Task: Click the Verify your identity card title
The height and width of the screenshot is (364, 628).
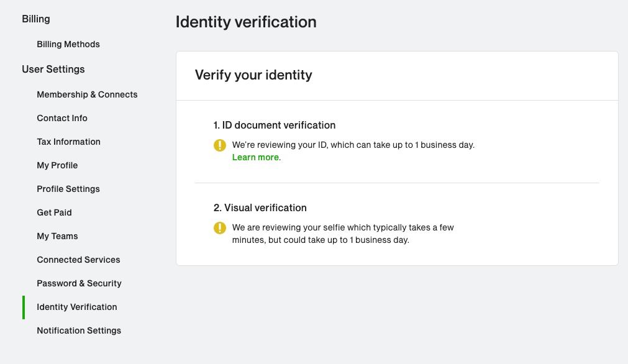Action: pyautogui.click(x=253, y=75)
